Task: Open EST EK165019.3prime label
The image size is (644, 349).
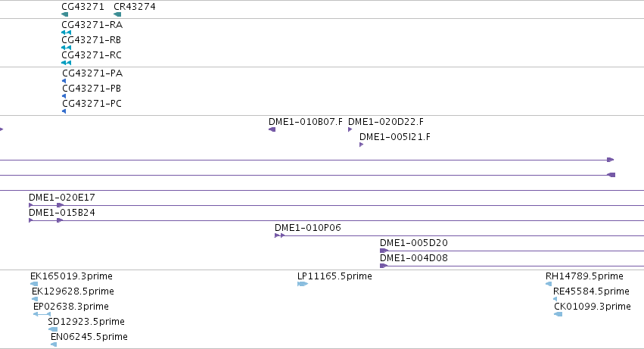Action: pyautogui.click(x=71, y=276)
